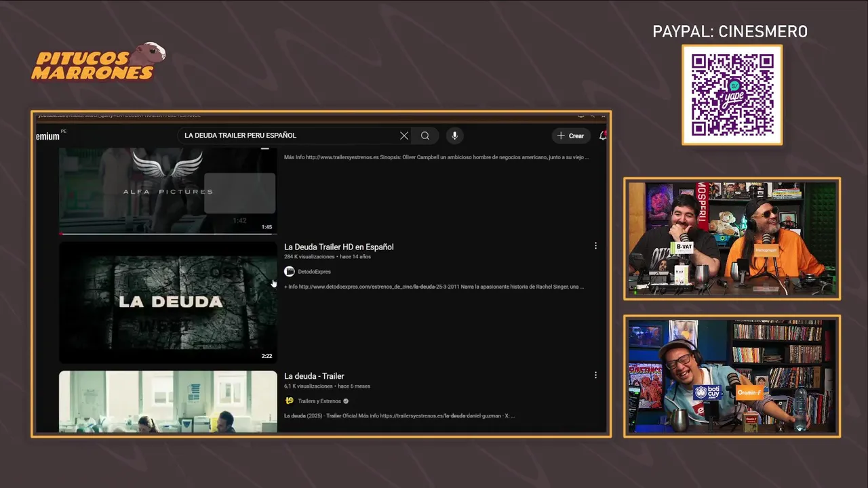Click the browser address bar URL
The height and width of the screenshot is (488, 868).
[x=119, y=115]
